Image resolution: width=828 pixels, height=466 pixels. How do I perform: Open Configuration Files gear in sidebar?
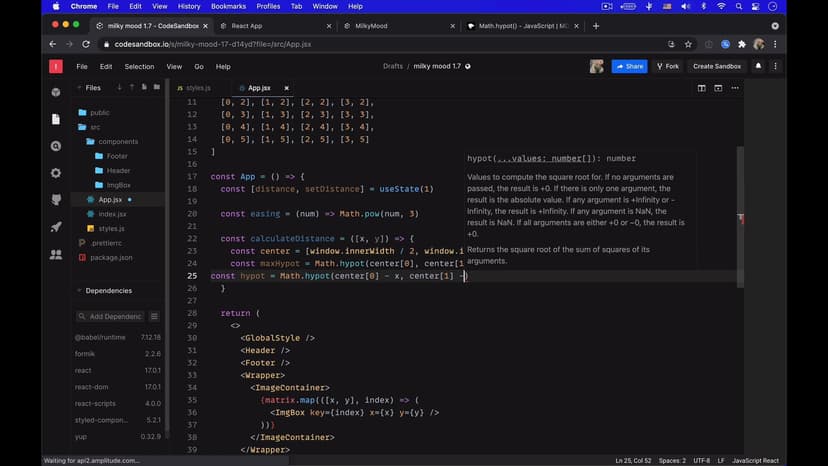coord(56,173)
